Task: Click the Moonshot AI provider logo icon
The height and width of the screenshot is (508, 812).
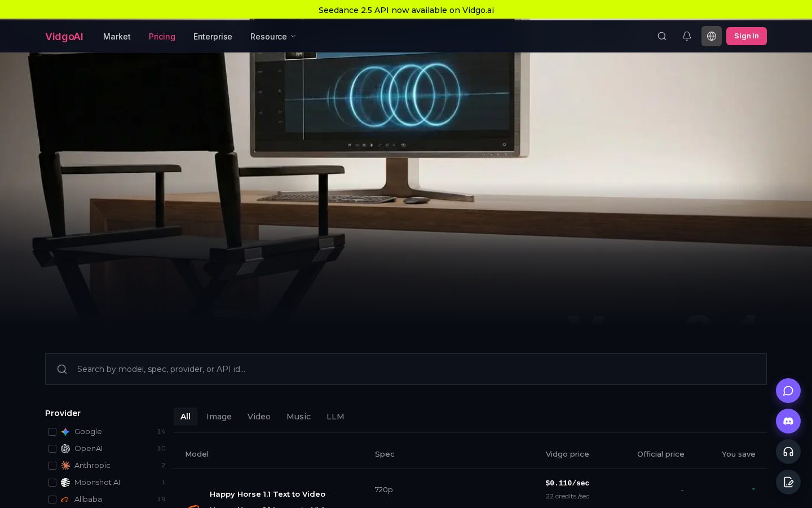Action: click(65, 483)
